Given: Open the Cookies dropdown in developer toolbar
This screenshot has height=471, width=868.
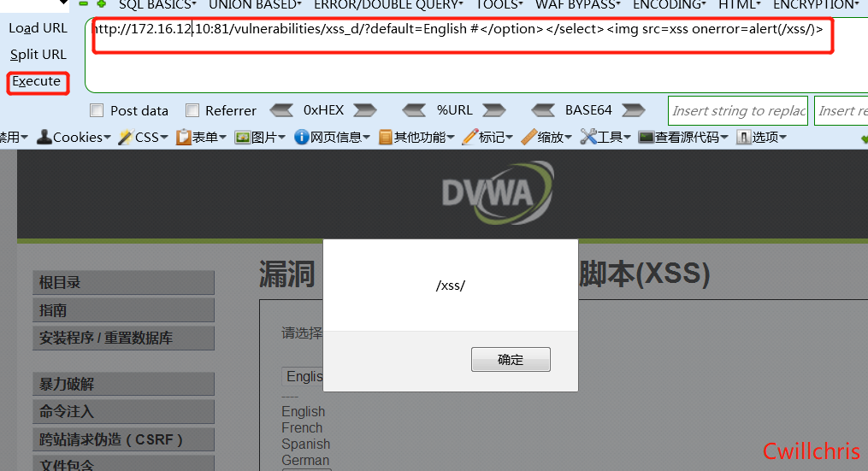Looking at the screenshot, I should (x=74, y=138).
